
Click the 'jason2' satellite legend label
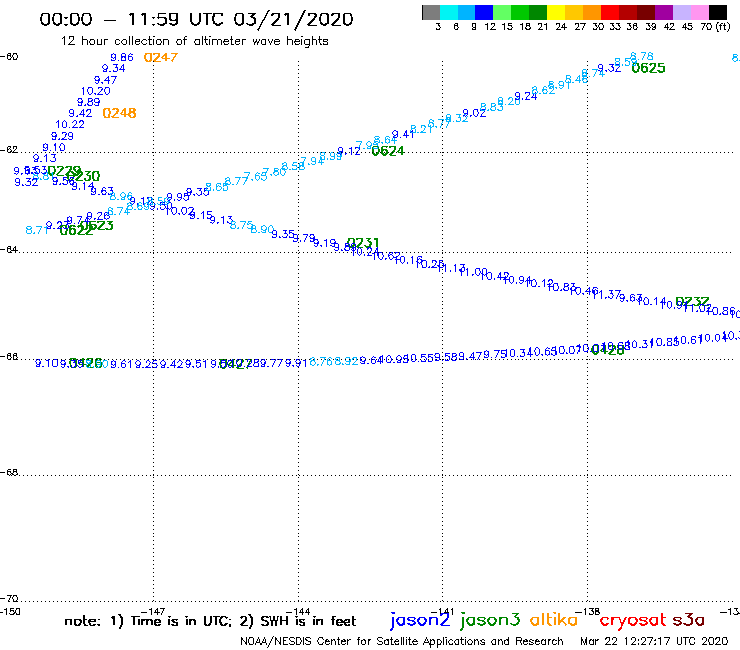(420, 620)
